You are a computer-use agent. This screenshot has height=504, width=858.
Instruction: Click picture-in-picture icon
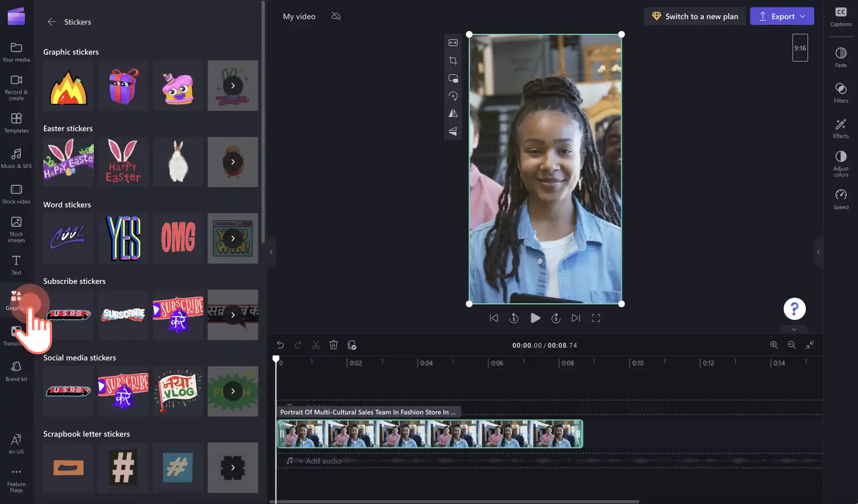(453, 78)
